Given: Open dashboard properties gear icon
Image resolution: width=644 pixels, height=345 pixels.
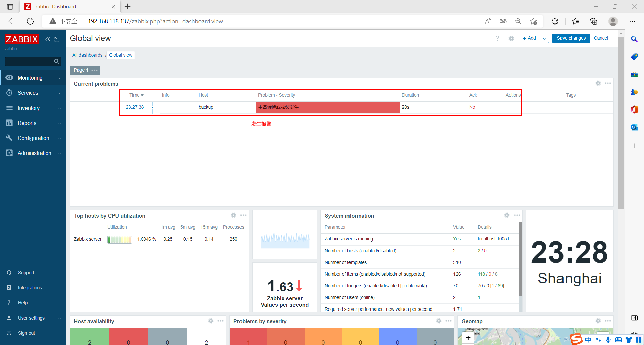Looking at the screenshot, I should (x=511, y=38).
